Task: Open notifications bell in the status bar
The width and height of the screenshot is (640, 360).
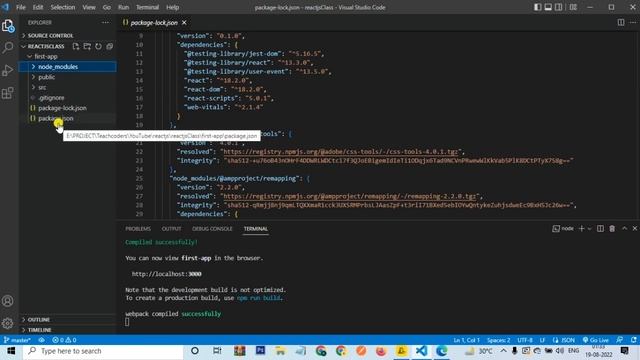Action: 633,340
